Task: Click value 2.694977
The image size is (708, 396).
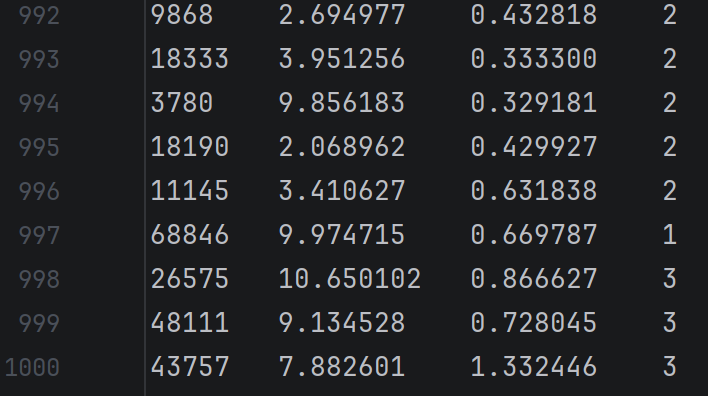Action: pos(342,15)
